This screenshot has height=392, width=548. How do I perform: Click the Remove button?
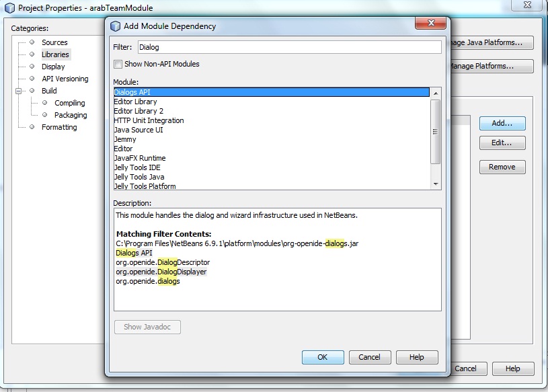pyautogui.click(x=502, y=167)
